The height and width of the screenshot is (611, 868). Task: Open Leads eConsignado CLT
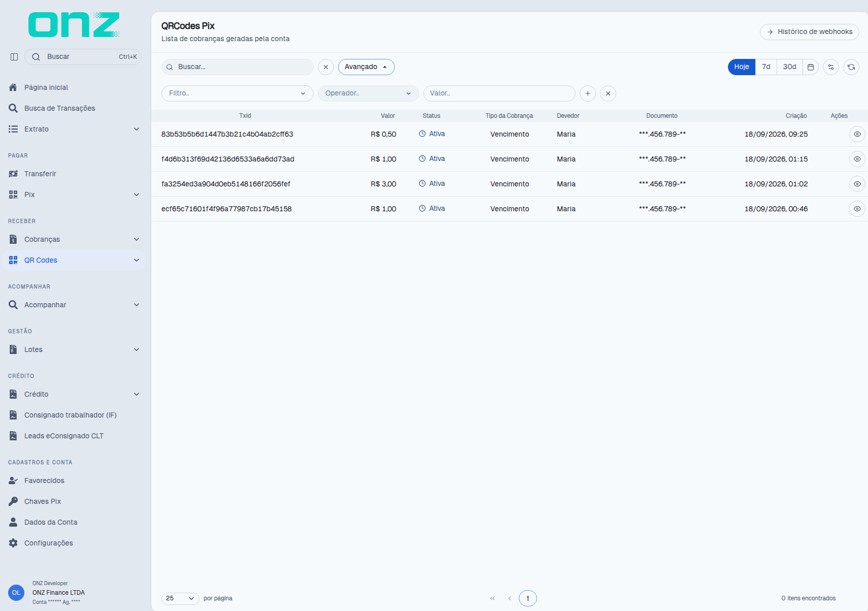74,436
